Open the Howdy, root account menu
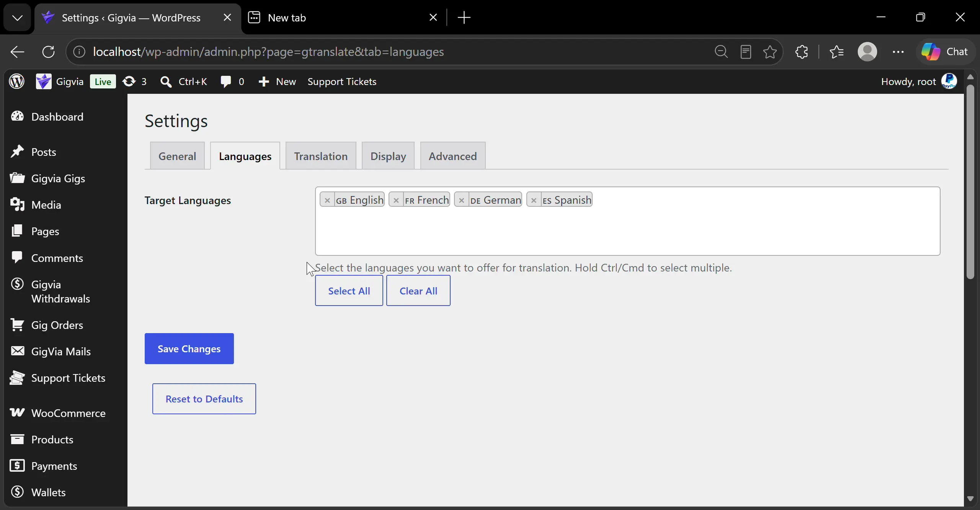This screenshot has width=980, height=510. coord(919,82)
